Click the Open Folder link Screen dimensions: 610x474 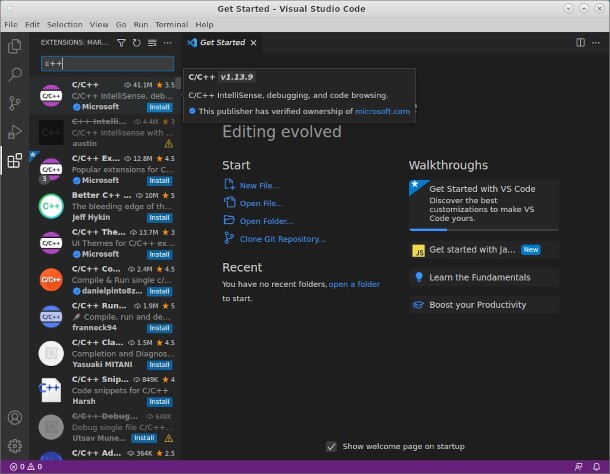pos(266,221)
